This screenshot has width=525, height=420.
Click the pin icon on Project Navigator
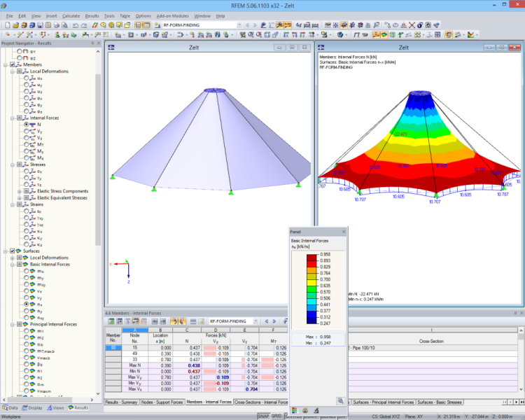(x=92, y=43)
